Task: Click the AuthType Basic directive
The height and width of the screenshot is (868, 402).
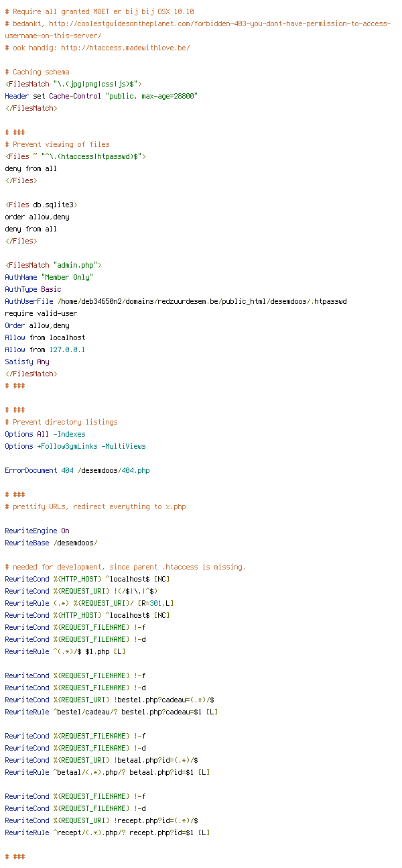Action: (33, 289)
